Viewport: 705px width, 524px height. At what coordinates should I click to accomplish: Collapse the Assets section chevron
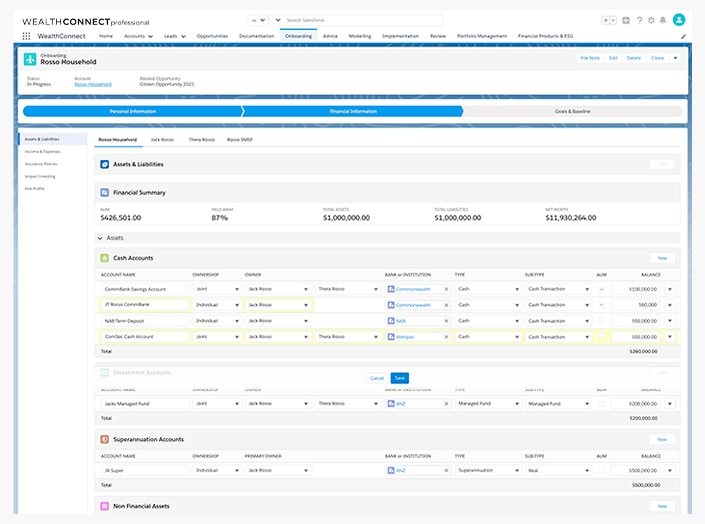pyautogui.click(x=100, y=238)
